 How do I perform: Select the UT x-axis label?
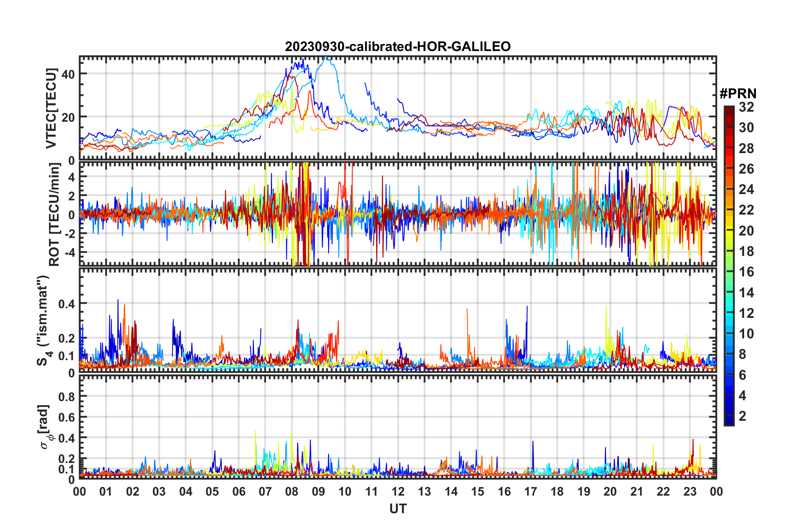[398, 509]
